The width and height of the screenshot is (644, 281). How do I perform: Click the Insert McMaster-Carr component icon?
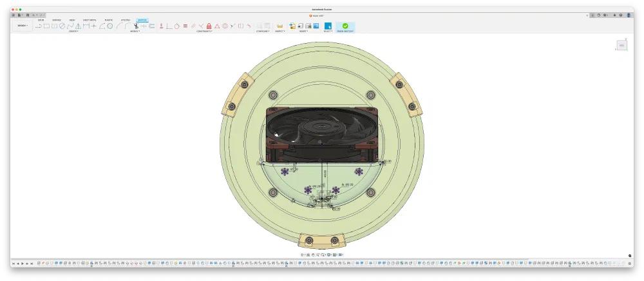pyautogui.click(x=308, y=26)
